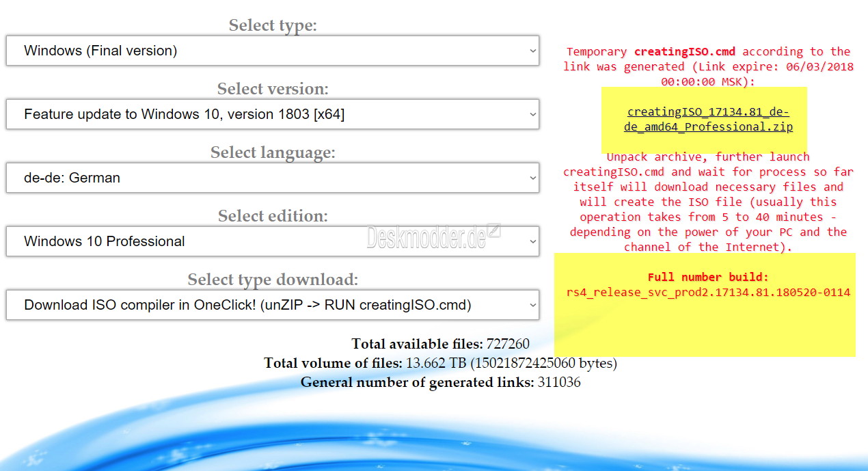Click the 'Select language:' heading
Image resolution: width=868 pixels, height=471 pixels.
pos(273,152)
